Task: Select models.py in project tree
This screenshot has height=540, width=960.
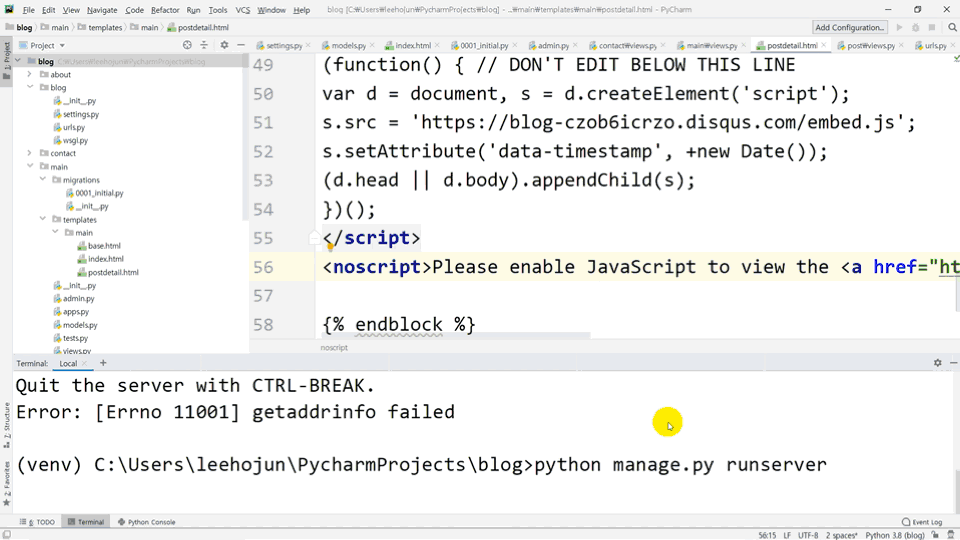Action: [80, 325]
